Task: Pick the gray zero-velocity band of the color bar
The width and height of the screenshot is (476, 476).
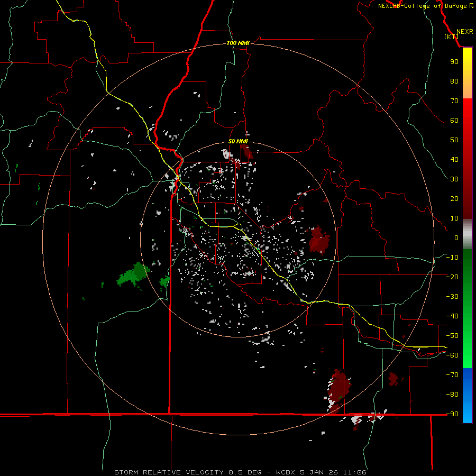Action: pyautogui.click(x=467, y=234)
